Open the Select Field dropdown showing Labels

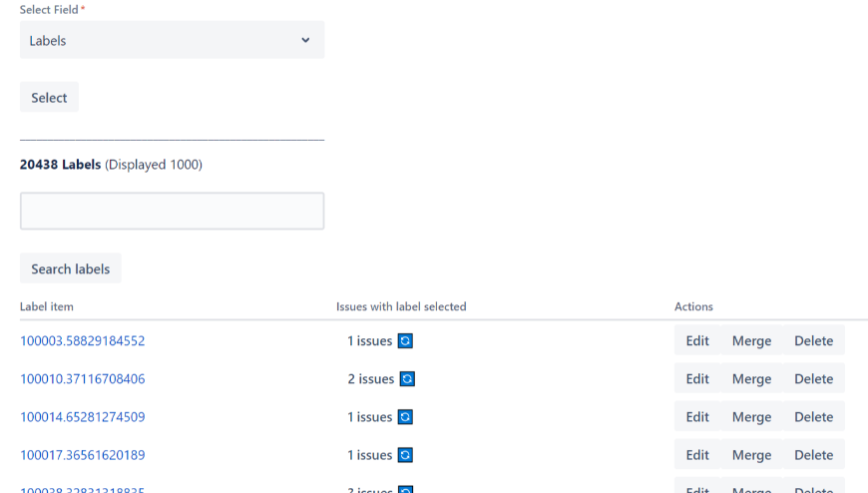click(x=172, y=41)
